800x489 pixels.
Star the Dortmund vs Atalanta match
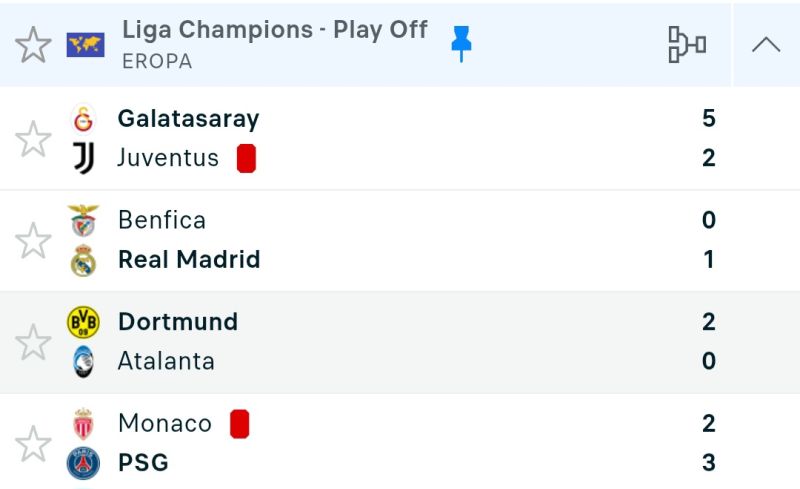(33, 342)
